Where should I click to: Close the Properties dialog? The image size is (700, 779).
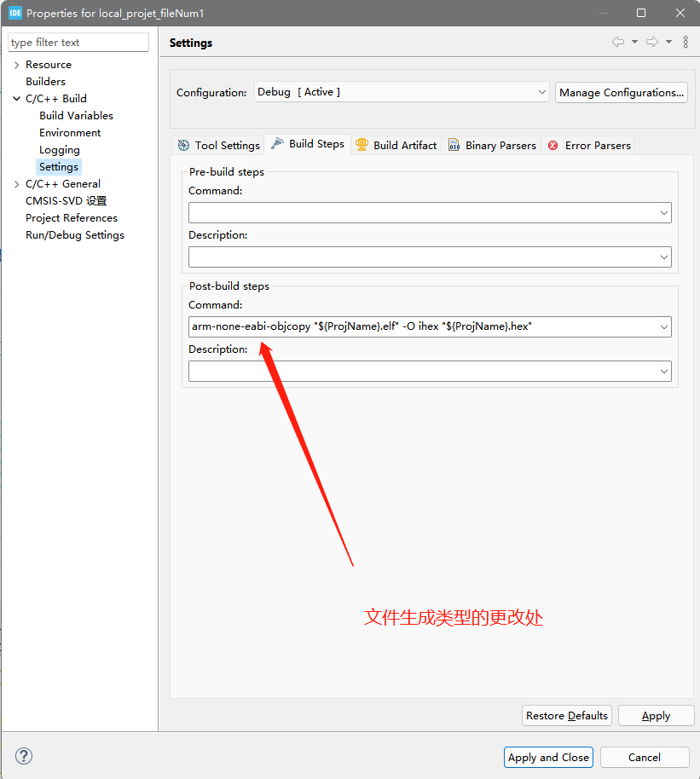680,13
